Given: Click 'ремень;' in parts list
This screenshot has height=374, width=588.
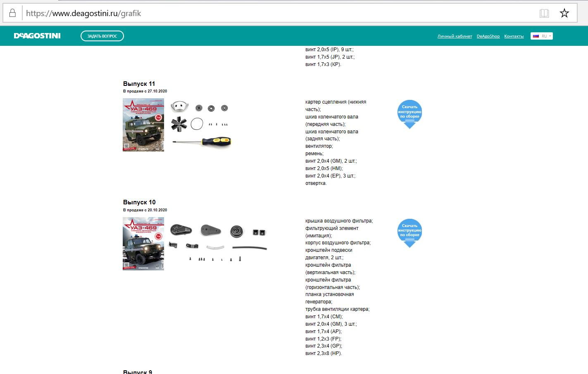Looking at the screenshot, I should (x=314, y=154).
